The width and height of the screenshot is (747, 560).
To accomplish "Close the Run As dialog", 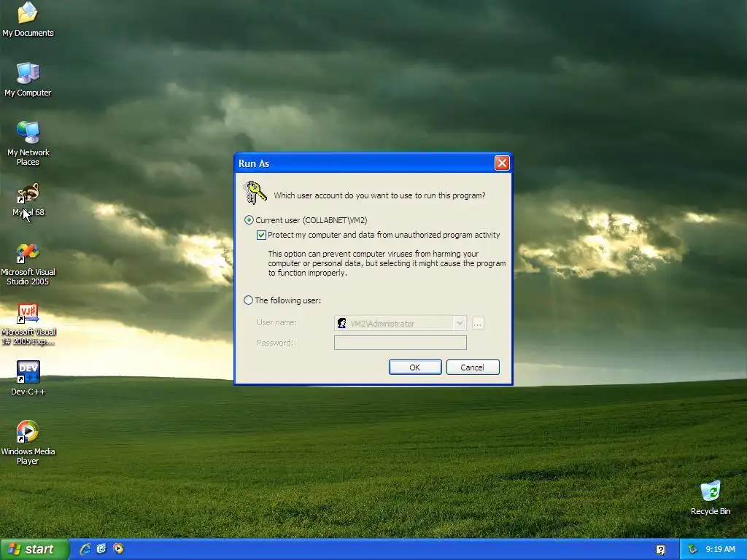I will pos(502,163).
